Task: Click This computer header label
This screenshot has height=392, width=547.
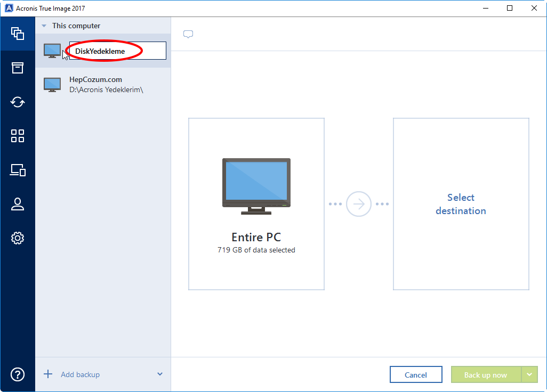Action: pyautogui.click(x=76, y=26)
